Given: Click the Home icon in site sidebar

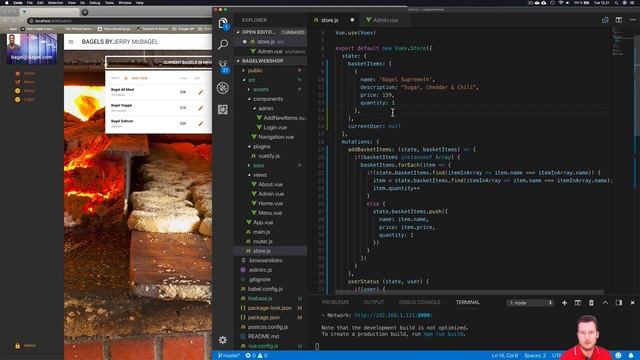Looking at the screenshot, I should pos(18,73).
